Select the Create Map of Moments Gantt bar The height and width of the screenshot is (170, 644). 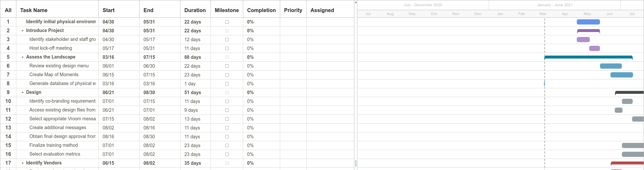(x=621, y=75)
